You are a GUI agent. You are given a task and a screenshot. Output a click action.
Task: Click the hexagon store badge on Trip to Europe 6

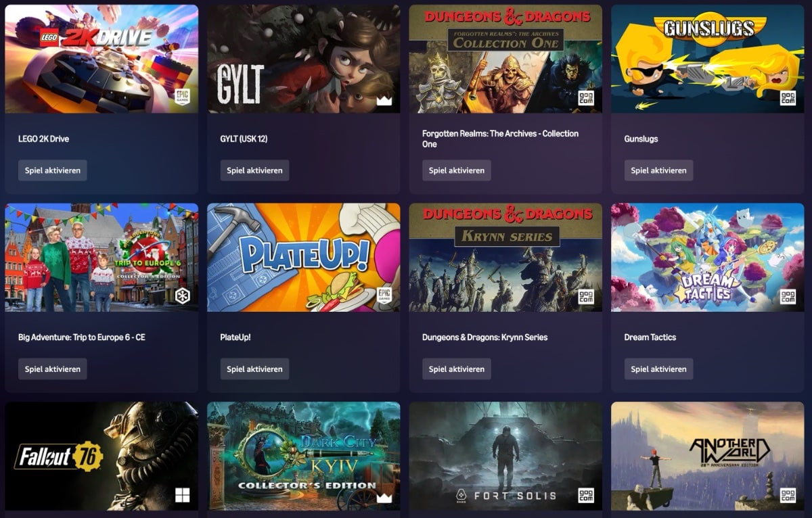(182, 296)
